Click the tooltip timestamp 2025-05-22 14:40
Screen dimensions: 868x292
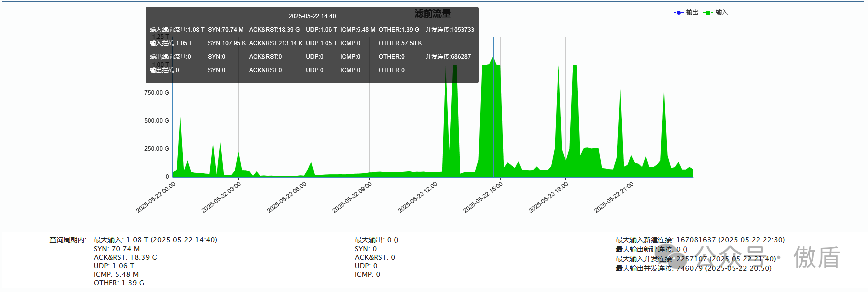(x=312, y=16)
